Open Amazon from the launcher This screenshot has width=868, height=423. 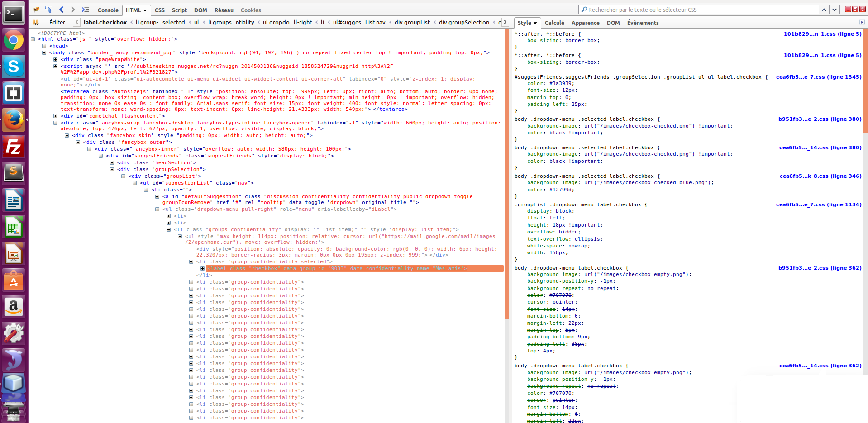click(x=14, y=307)
